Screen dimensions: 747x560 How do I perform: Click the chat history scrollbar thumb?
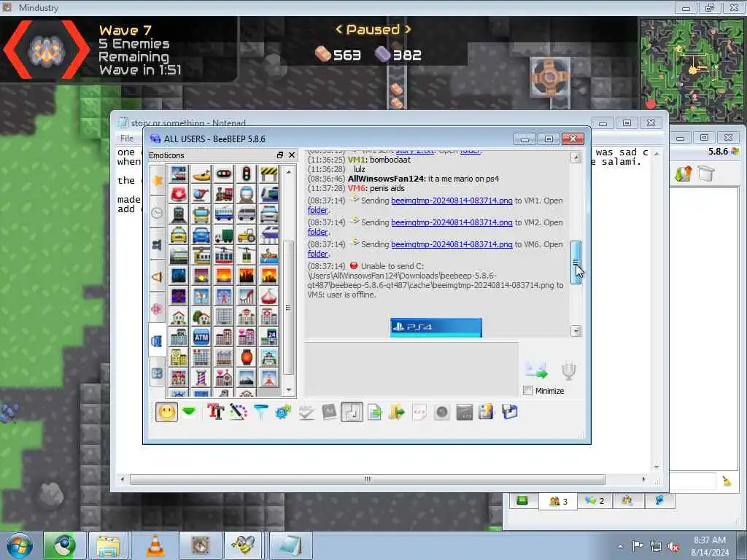pyautogui.click(x=576, y=262)
